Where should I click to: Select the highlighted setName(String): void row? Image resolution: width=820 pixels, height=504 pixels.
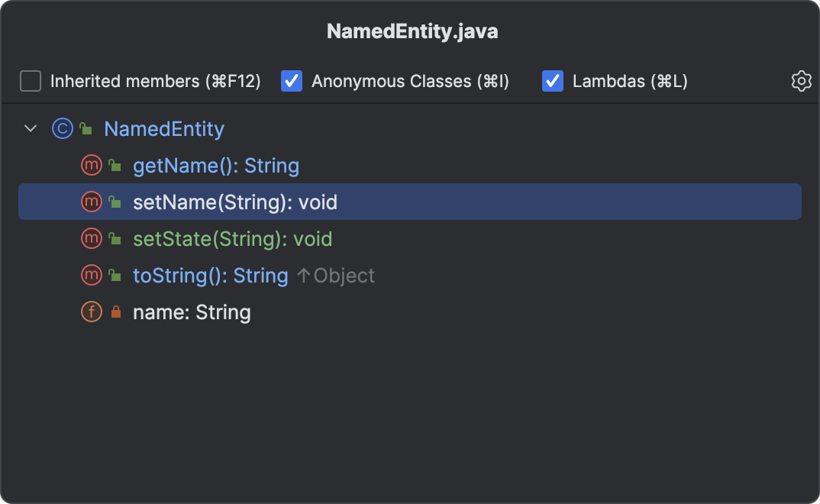coord(235,202)
